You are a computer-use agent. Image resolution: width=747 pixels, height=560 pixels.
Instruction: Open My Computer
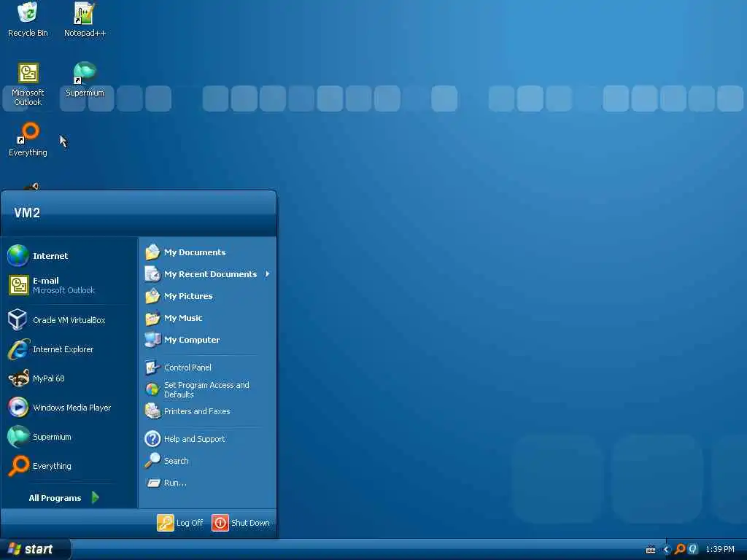coord(207,340)
